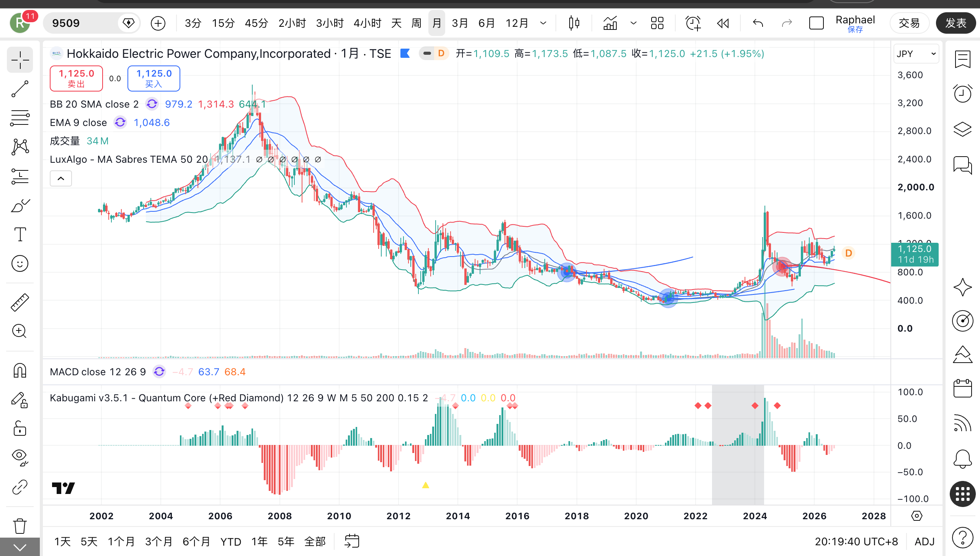
Task: Collapse the indicator legend with the caret
Action: (61, 178)
